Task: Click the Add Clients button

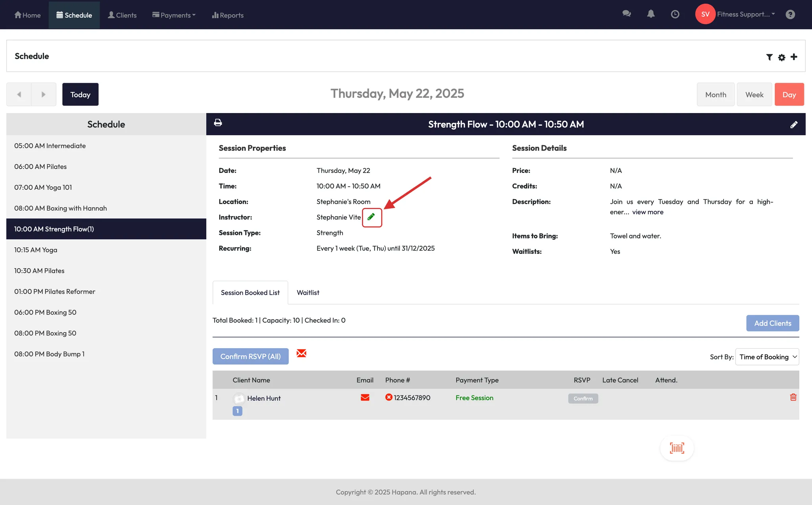Action: point(772,323)
